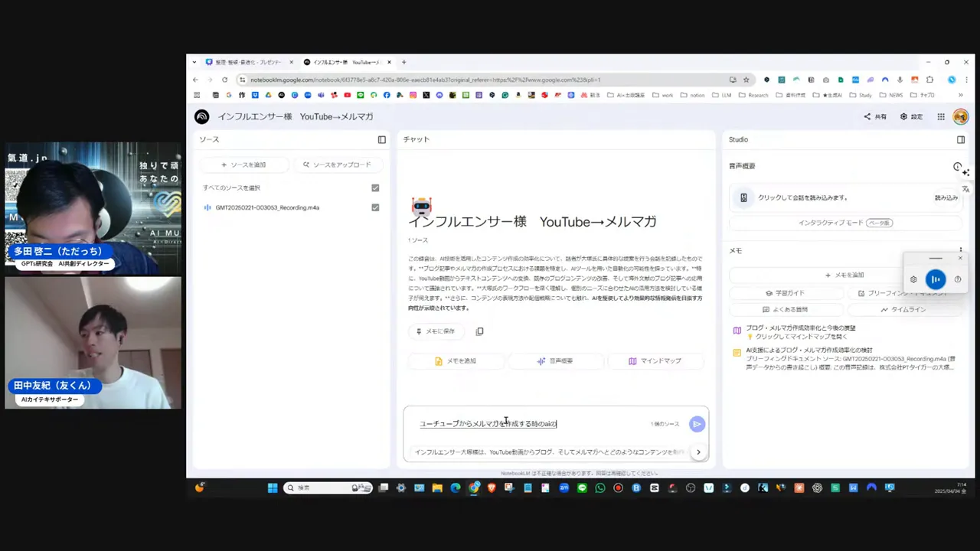Click the info icon beside 音声概要 in Studio
The width and height of the screenshot is (980, 551).
point(957,166)
